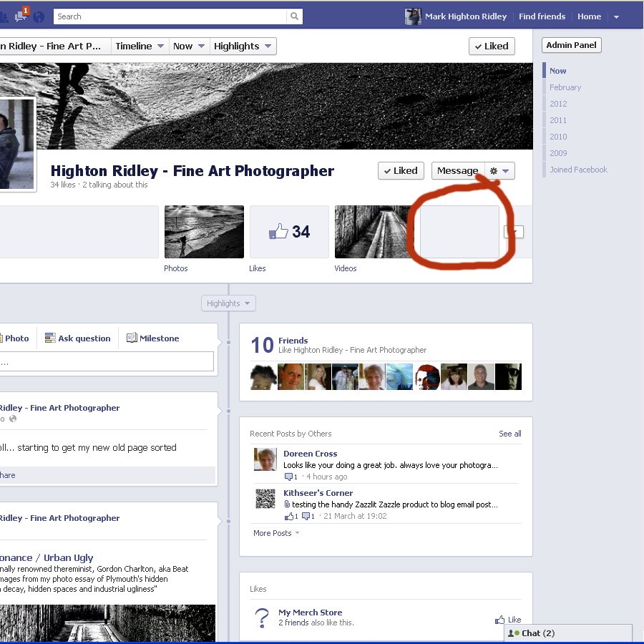Open the account dropdown arrow next to Home
This screenshot has height=644, width=644.
(616, 17)
